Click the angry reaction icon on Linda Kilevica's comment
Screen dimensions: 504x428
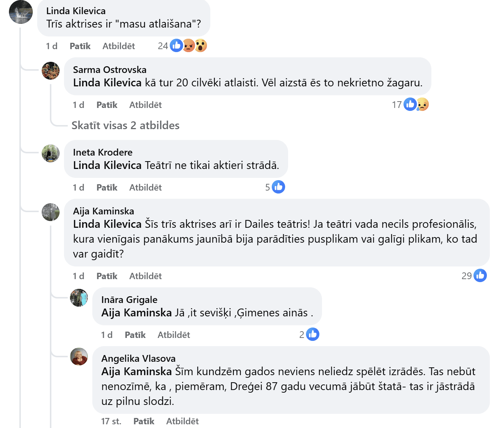[x=189, y=45]
